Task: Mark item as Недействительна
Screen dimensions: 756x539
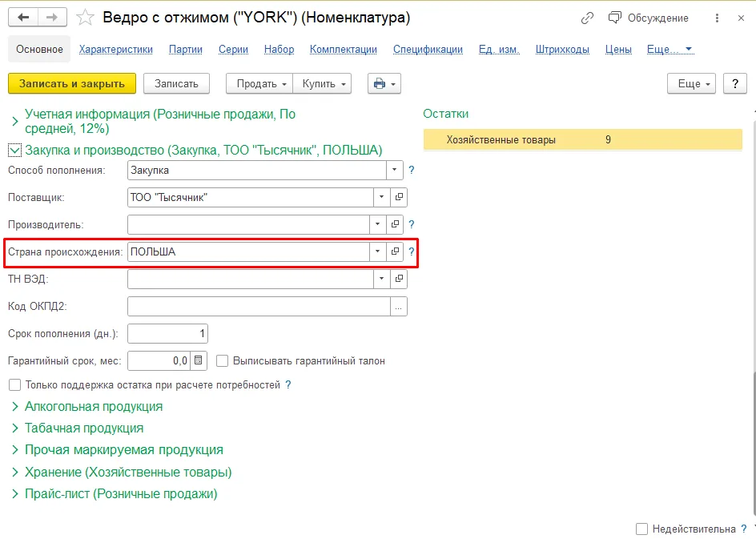Action: 641,529
